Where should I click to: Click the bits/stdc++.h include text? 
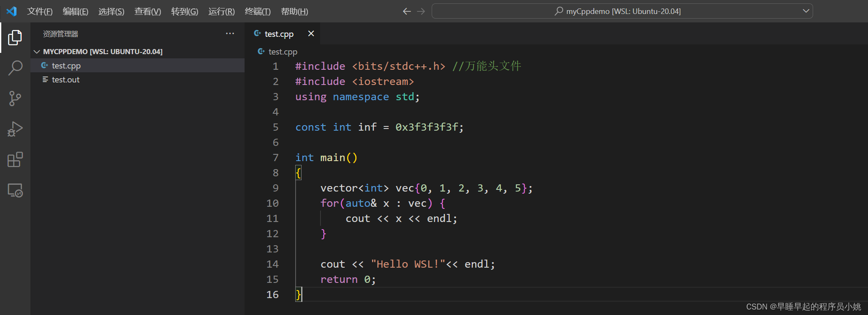pyautogui.click(x=399, y=66)
